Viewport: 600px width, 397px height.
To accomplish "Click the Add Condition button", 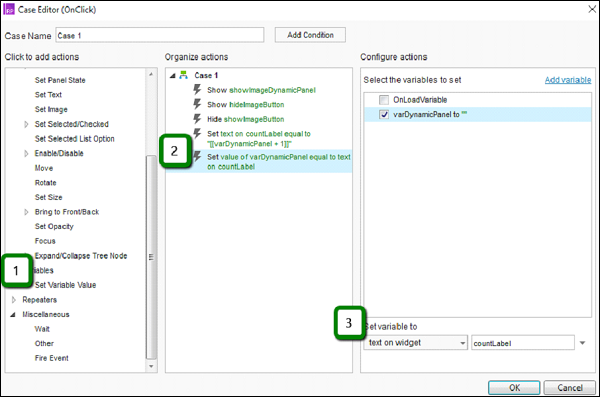I will 310,35.
